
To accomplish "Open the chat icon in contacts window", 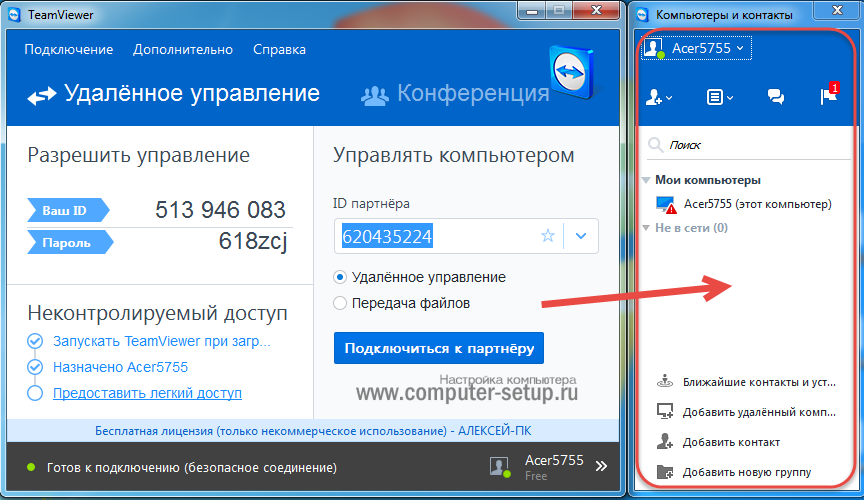I will (x=776, y=97).
